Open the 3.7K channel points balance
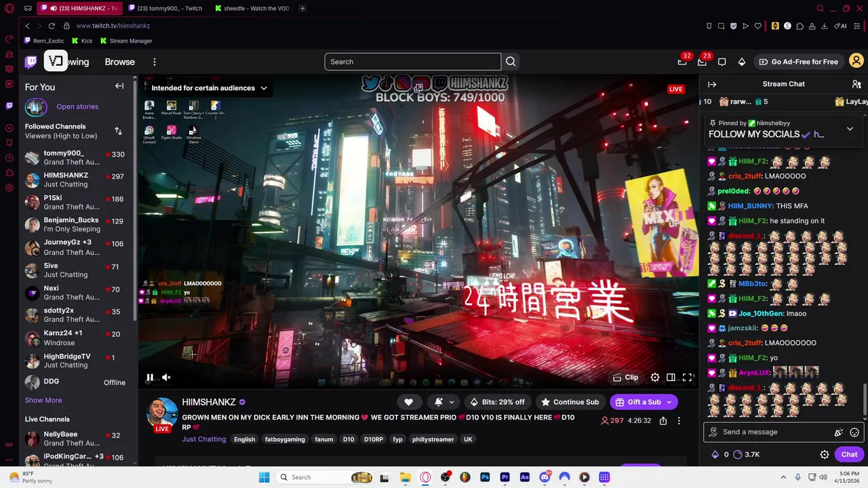This screenshot has width=868, height=488. click(747, 455)
